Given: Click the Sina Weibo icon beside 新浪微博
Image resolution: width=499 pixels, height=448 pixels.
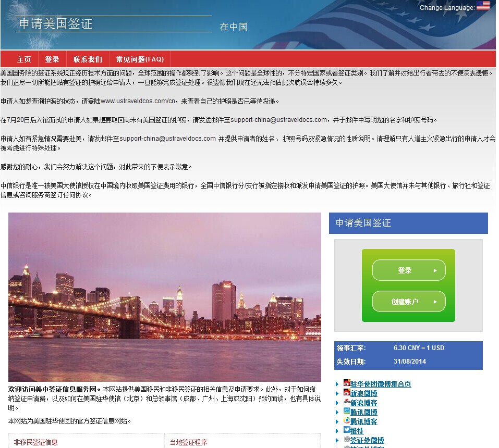Looking at the screenshot, I should tap(347, 393).
